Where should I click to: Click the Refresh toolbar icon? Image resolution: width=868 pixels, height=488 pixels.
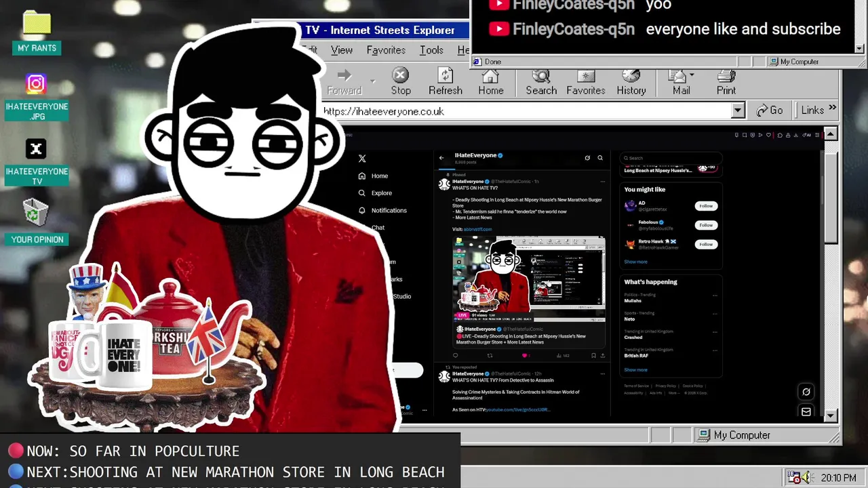(x=445, y=82)
